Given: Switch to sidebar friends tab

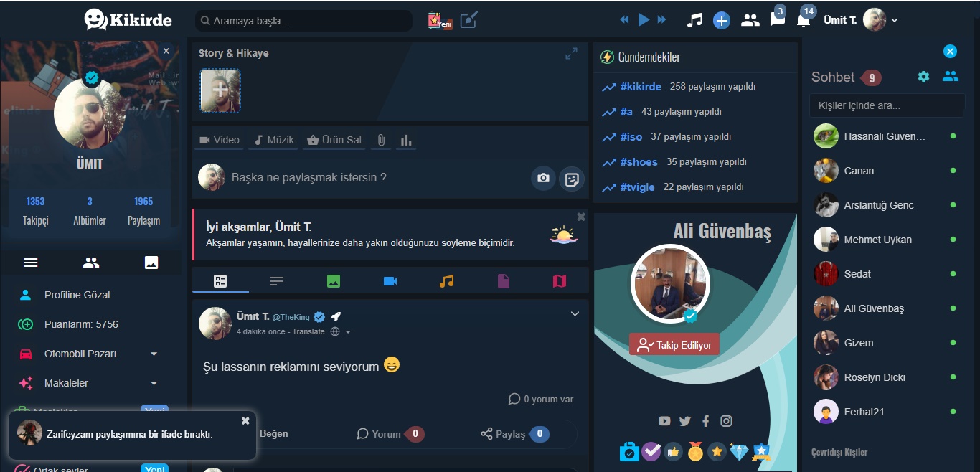Looking at the screenshot, I should pyautogui.click(x=91, y=263).
